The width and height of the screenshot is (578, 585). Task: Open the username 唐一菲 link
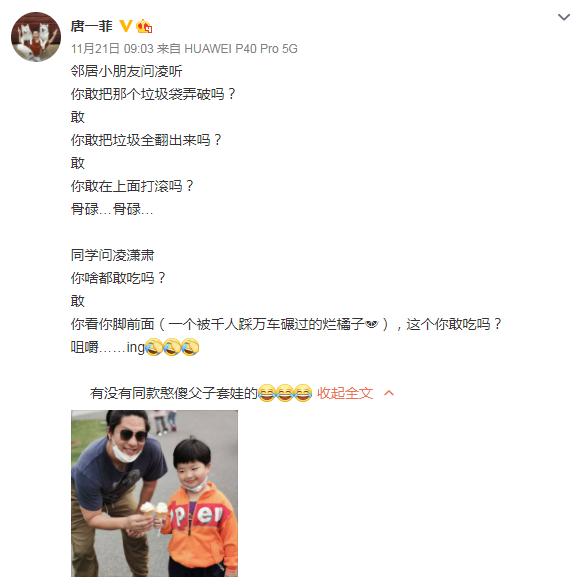91,26
